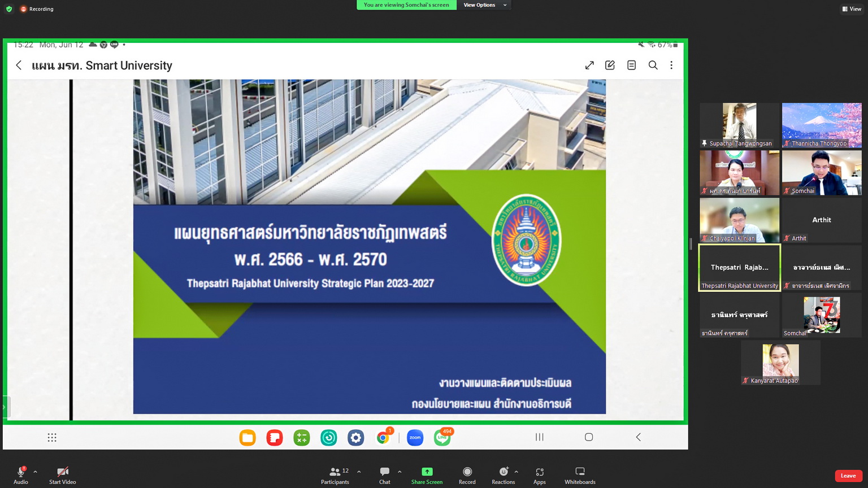Viewport: 868px width, 488px height.
Task: Click the side edge panel handle
Action: (x=5, y=407)
